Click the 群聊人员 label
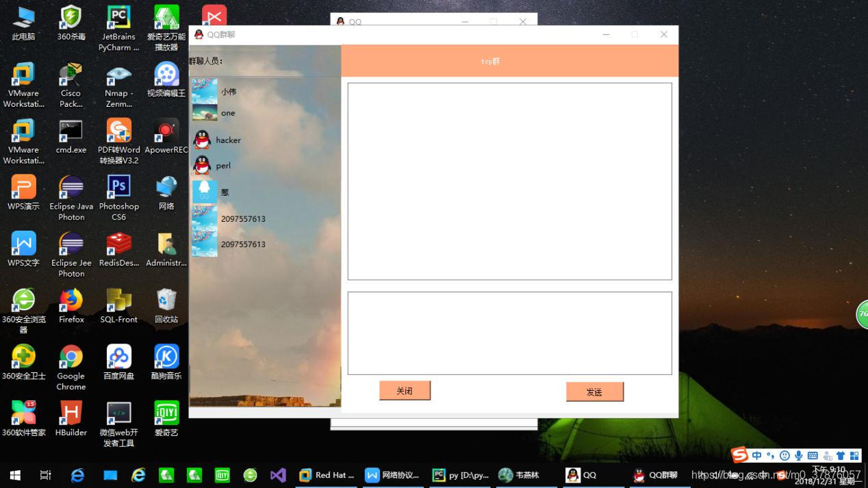868x488 pixels. pyautogui.click(x=206, y=61)
